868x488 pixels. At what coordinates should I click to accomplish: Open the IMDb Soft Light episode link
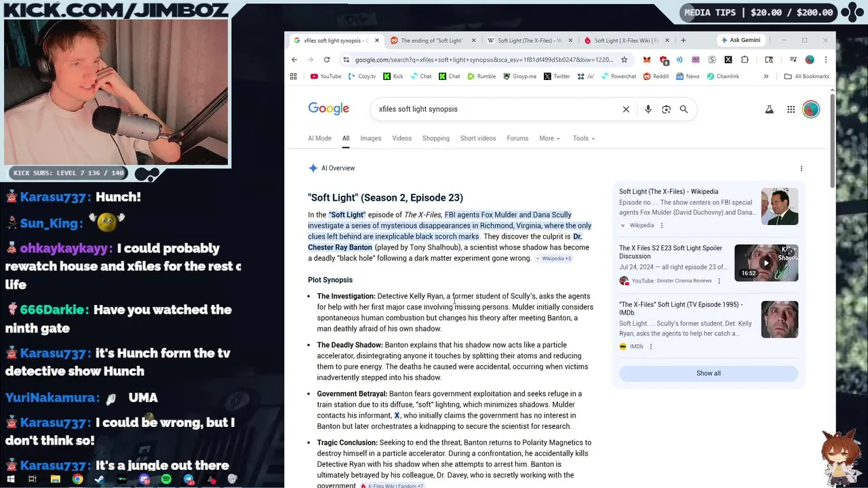[681, 308]
